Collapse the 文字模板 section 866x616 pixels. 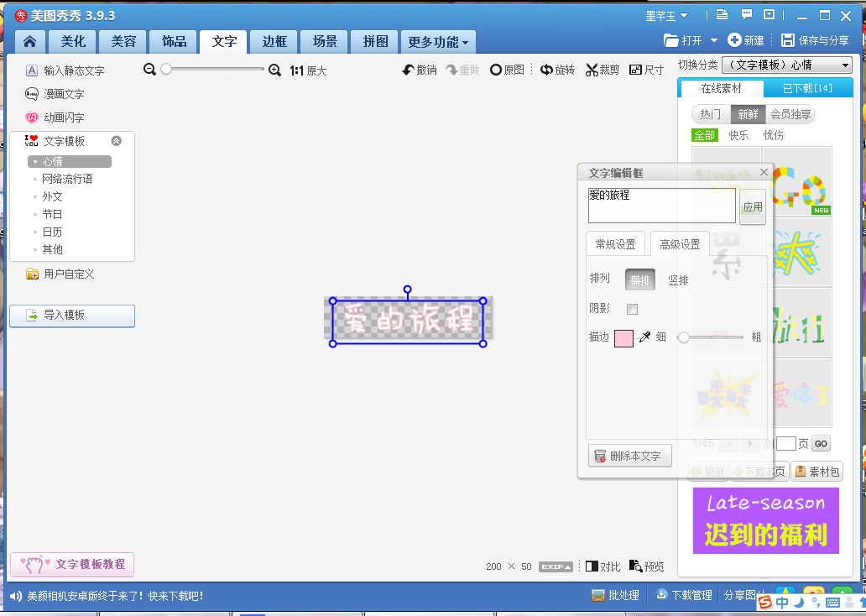point(117,141)
